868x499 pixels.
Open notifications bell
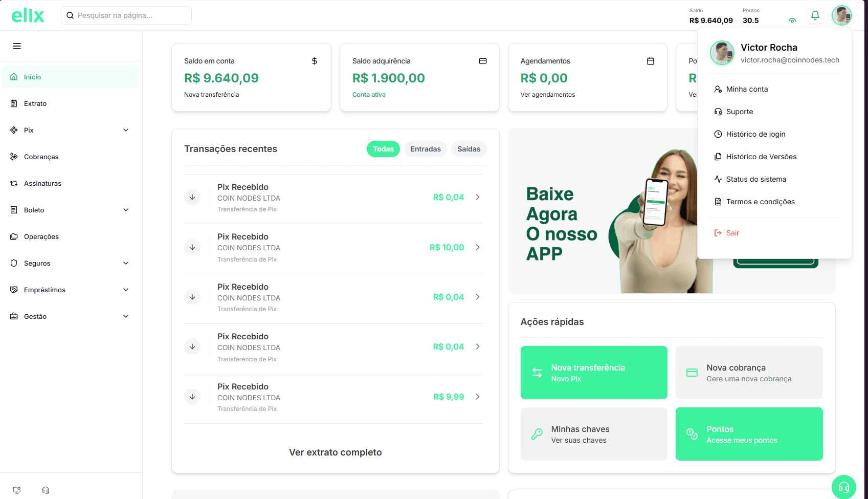tap(815, 15)
